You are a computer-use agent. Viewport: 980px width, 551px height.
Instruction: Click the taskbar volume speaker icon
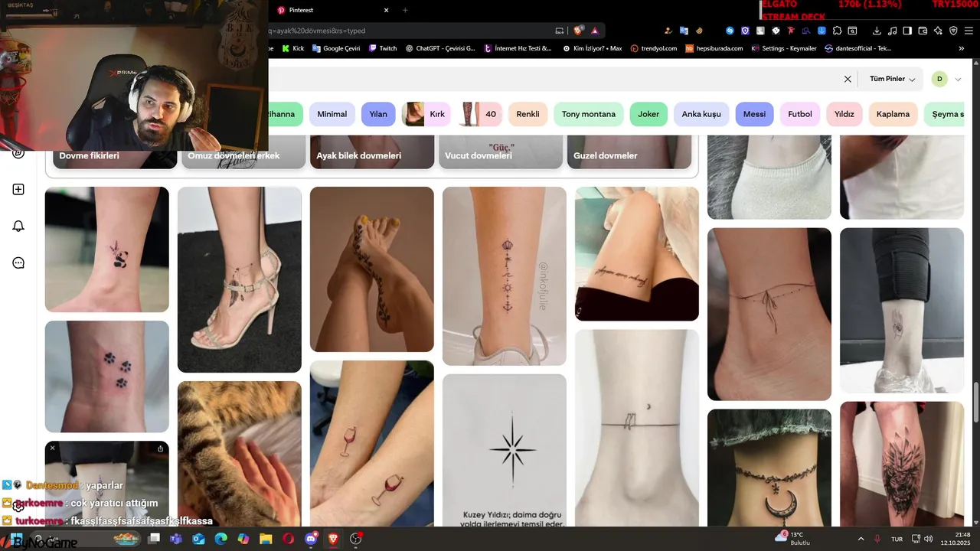[928, 539]
